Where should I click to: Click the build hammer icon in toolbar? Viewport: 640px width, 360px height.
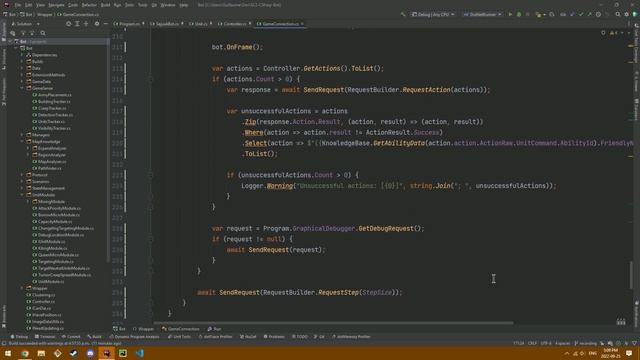403,14
